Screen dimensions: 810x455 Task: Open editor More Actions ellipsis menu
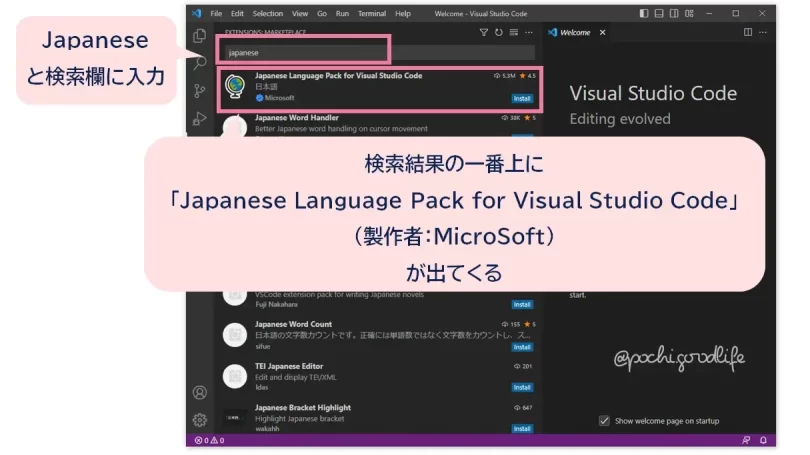(x=763, y=32)
